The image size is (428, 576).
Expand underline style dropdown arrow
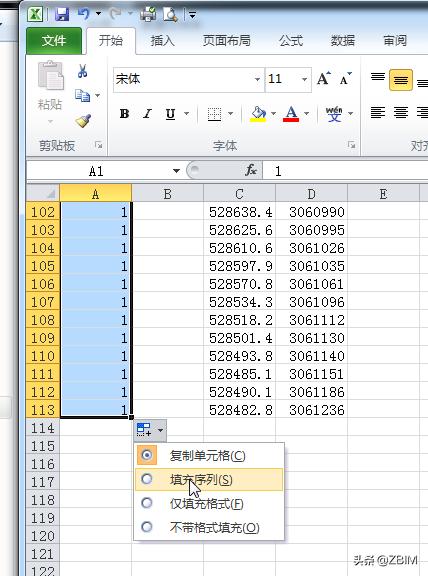click(187, 114)
